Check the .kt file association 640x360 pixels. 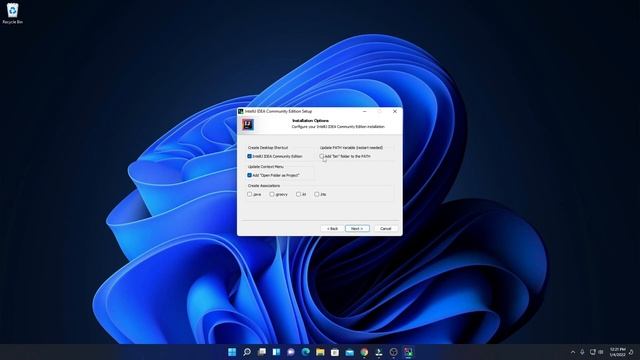pyautogui.click(x=298, y=194)
